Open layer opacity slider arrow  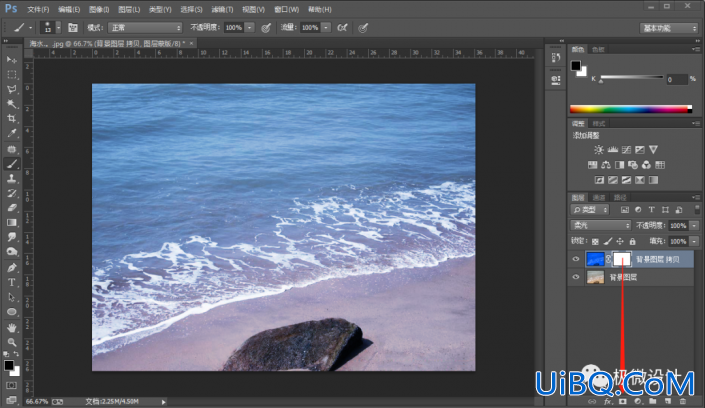coord(695,225)
